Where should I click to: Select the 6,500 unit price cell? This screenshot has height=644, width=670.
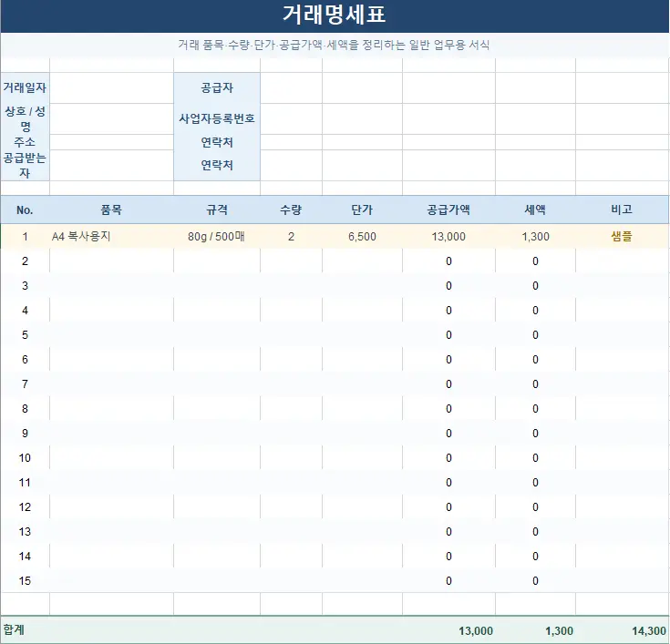tap(362, 236)
